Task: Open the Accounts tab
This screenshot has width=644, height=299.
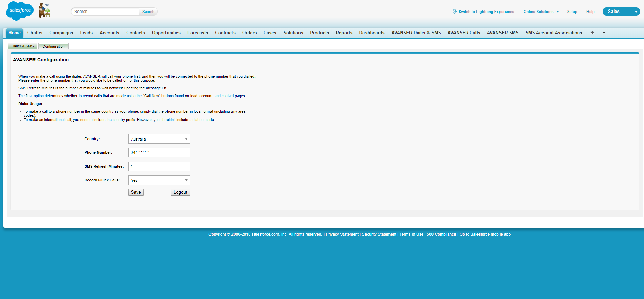Action: tap(109, 33)
